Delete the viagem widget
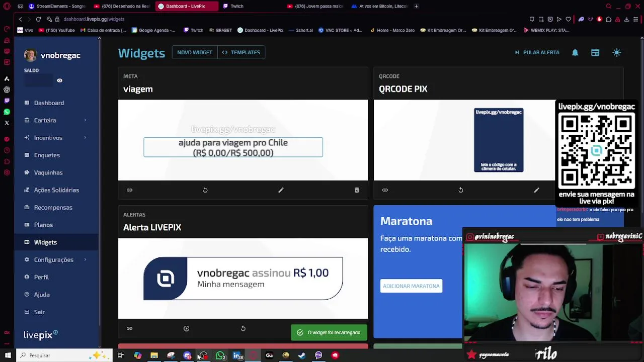Screen dimensions: 644x362 point(357,190)
